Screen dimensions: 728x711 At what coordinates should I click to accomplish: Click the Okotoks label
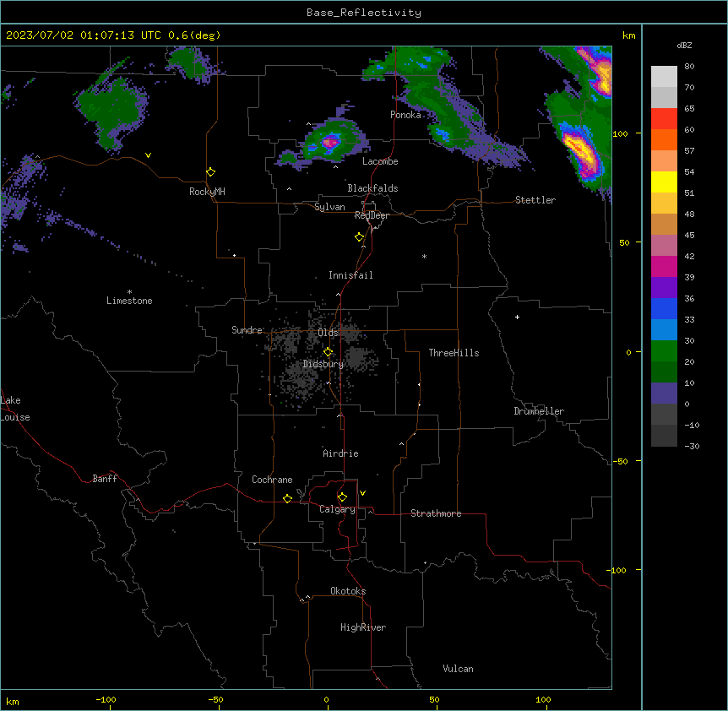click(348, 591)
